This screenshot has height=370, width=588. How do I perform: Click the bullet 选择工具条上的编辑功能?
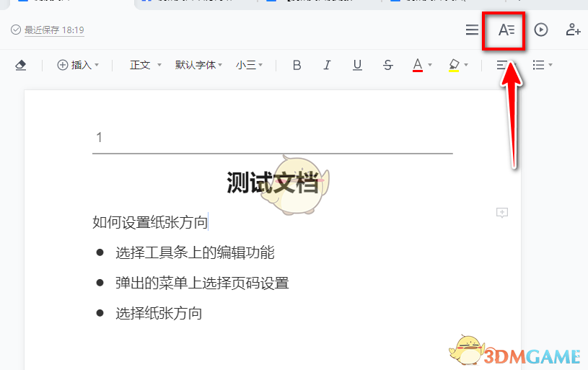click(x=195, y=252)
